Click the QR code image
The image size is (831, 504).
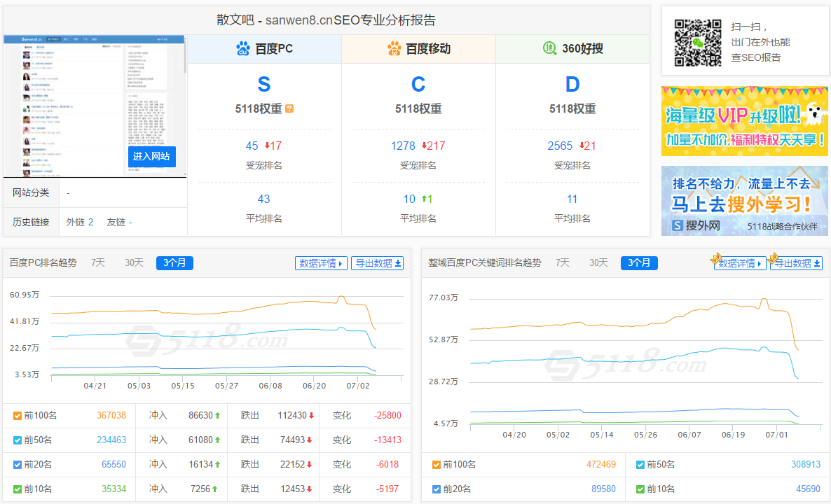pos(697,43)
